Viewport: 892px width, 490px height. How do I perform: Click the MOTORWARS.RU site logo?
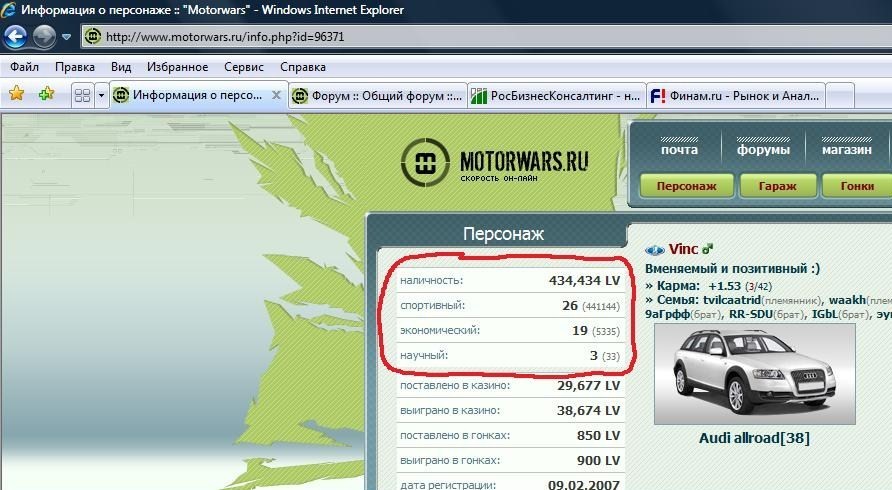(495, 162)
